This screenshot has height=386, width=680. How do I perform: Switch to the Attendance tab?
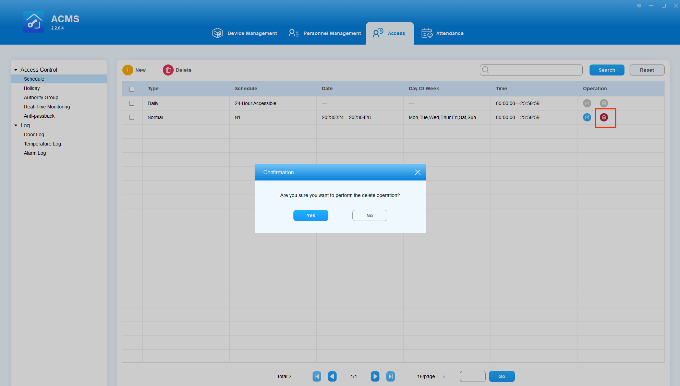442,33
